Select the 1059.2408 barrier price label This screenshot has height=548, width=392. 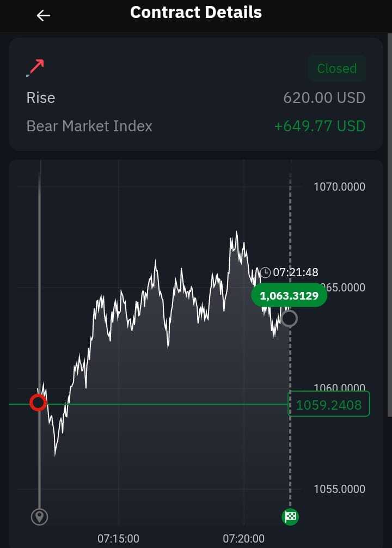click(x=329, y=405)
